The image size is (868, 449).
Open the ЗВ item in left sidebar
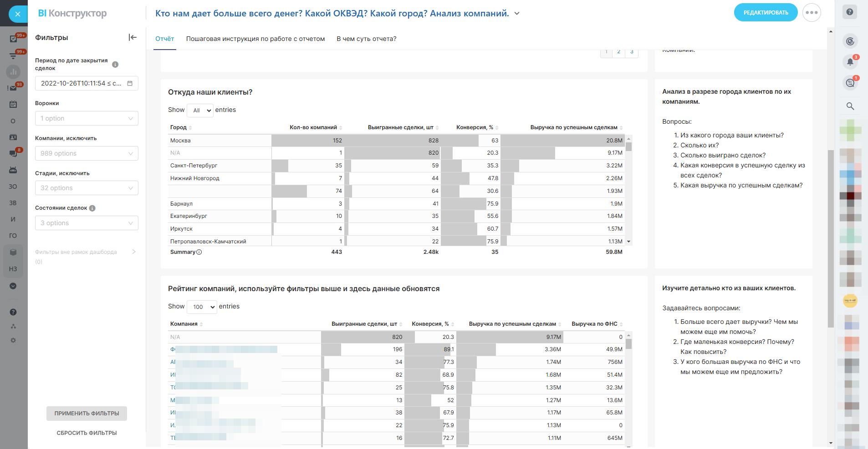[x=13, y=203]
